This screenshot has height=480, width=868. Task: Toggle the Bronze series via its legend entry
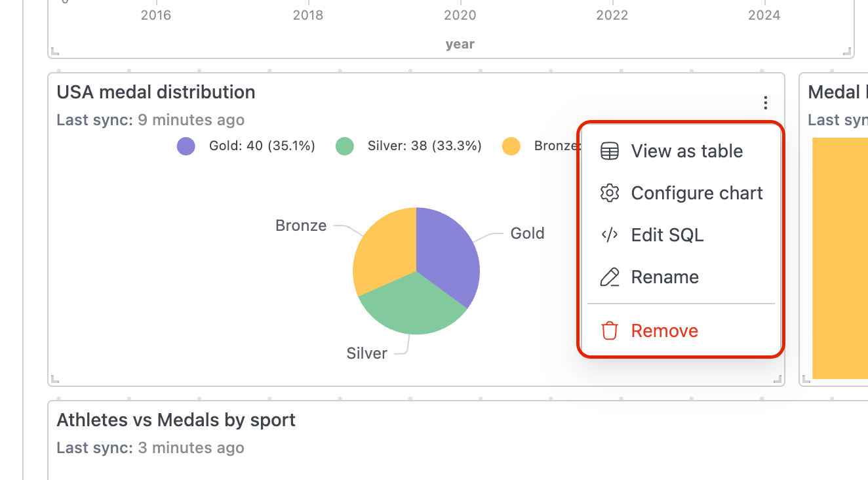tap(544, 146)
